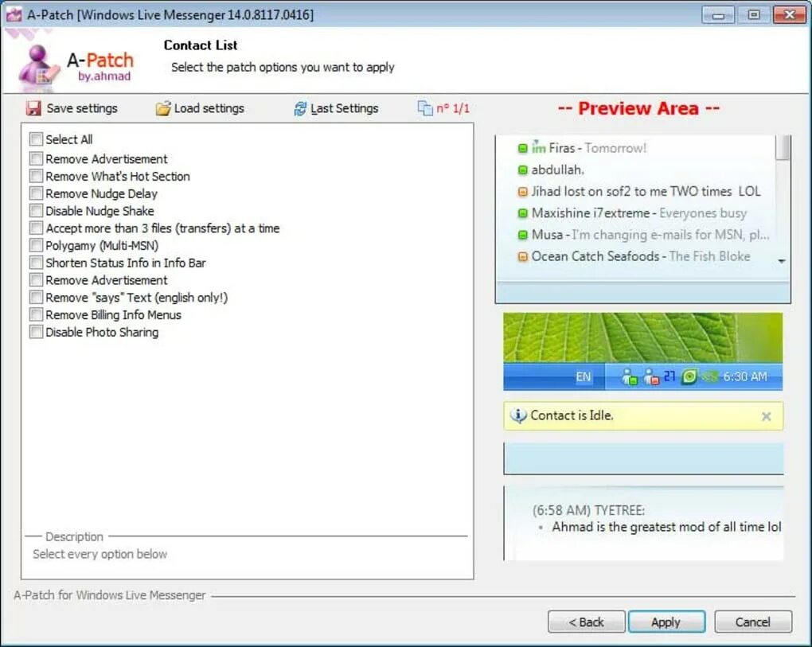The image size is (812, 647).
Task: Click the info icon in Contact is Idle bar
Action: point(518,415)
